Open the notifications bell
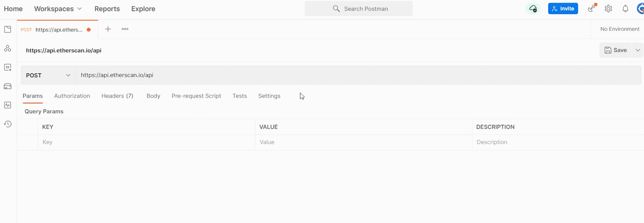 click(x=625, y=9)
